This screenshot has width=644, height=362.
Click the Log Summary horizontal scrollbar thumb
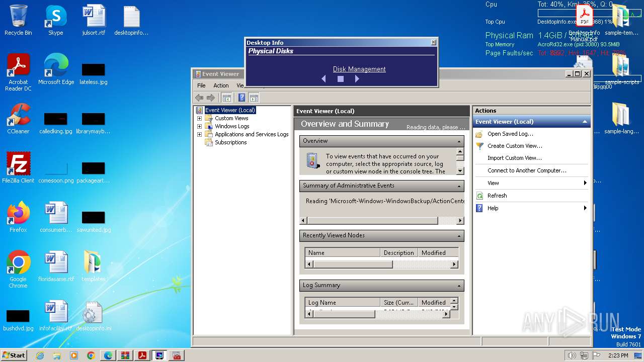coord(344,314)
